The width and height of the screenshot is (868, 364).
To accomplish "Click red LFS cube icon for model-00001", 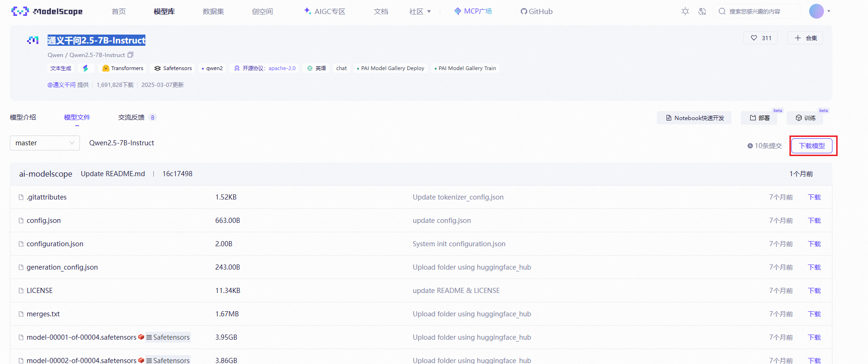I will pyautogui.click(x=141, y=337).
